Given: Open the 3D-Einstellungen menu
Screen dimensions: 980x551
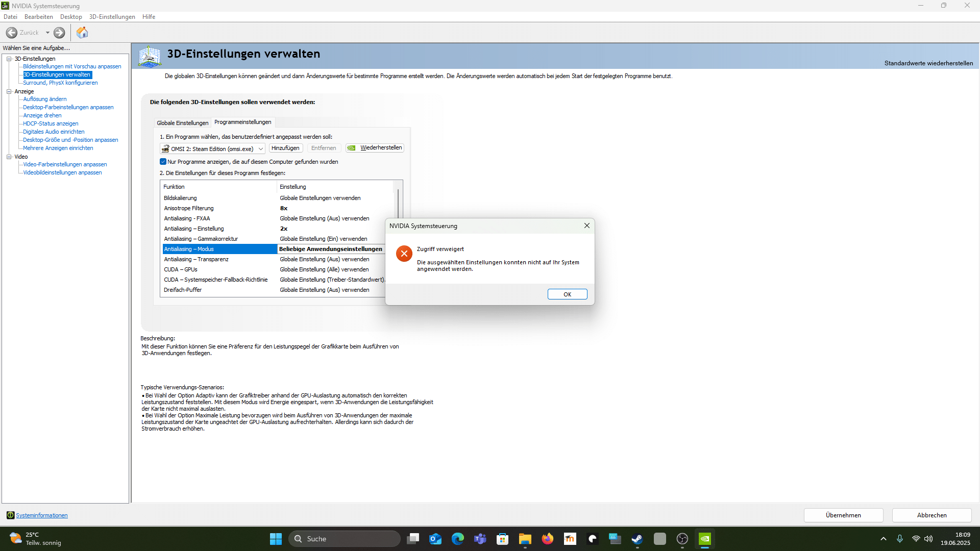Looking at the screenshot, I should [x=112, y=17].
